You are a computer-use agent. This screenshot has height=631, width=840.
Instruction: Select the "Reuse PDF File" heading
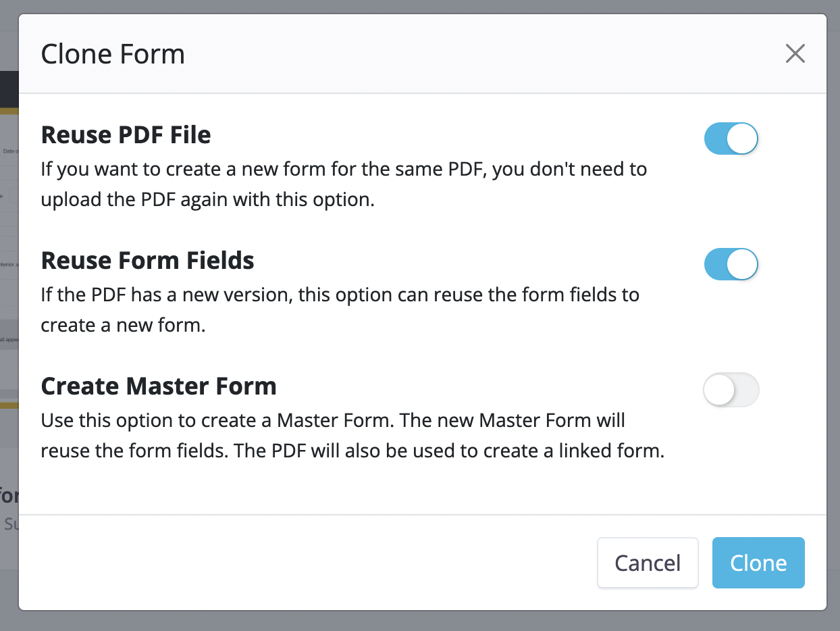[126, 135]
